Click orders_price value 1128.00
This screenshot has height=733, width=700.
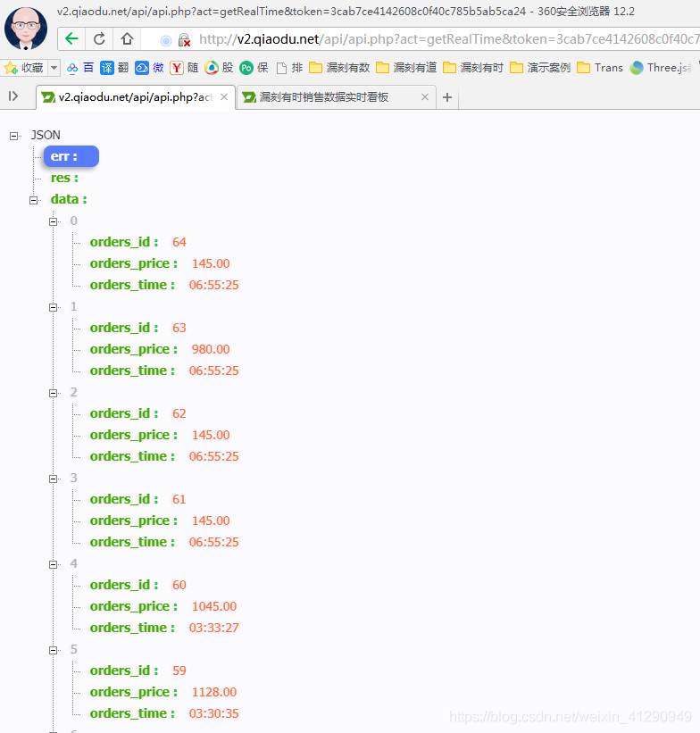(214, 692)
